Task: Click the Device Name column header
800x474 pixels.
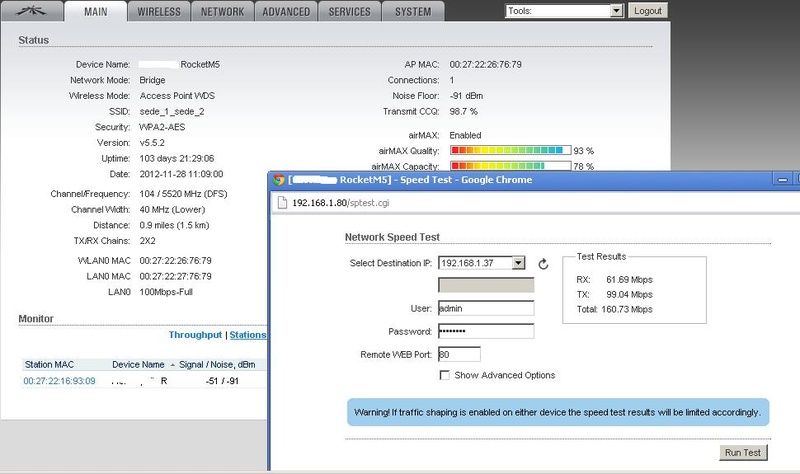Action: coord(138,364)
